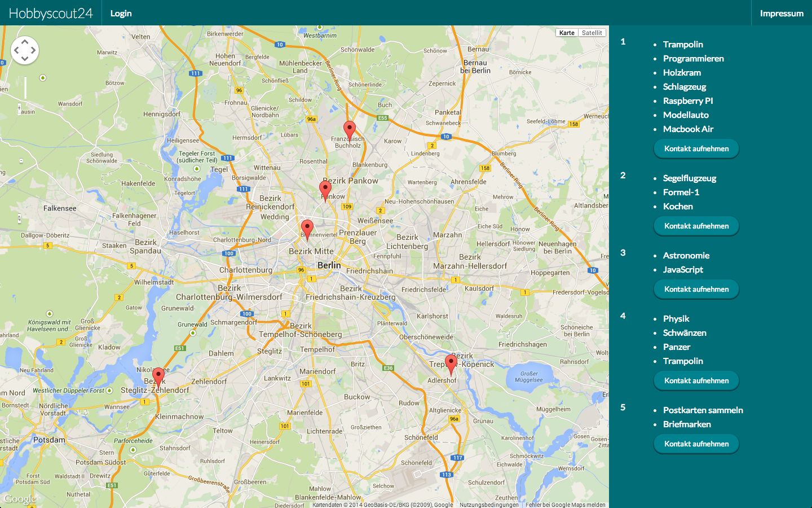Click the park icon below Tegeler Forst
This screenshot has height=508, width=812.
pos(197,168)
